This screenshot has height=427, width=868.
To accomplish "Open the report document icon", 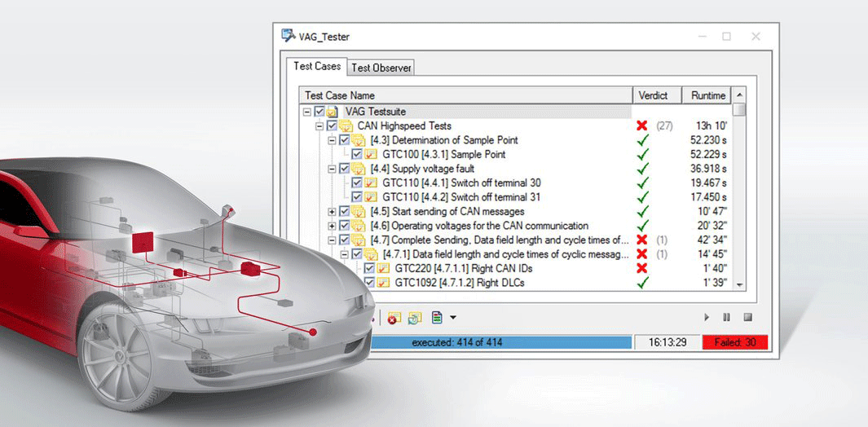I will (x=437, y=318).
